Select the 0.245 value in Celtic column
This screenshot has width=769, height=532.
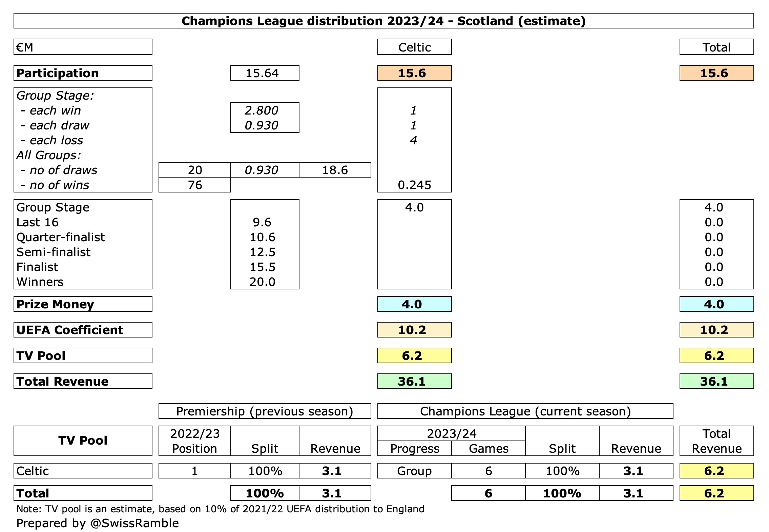point(415,185)
